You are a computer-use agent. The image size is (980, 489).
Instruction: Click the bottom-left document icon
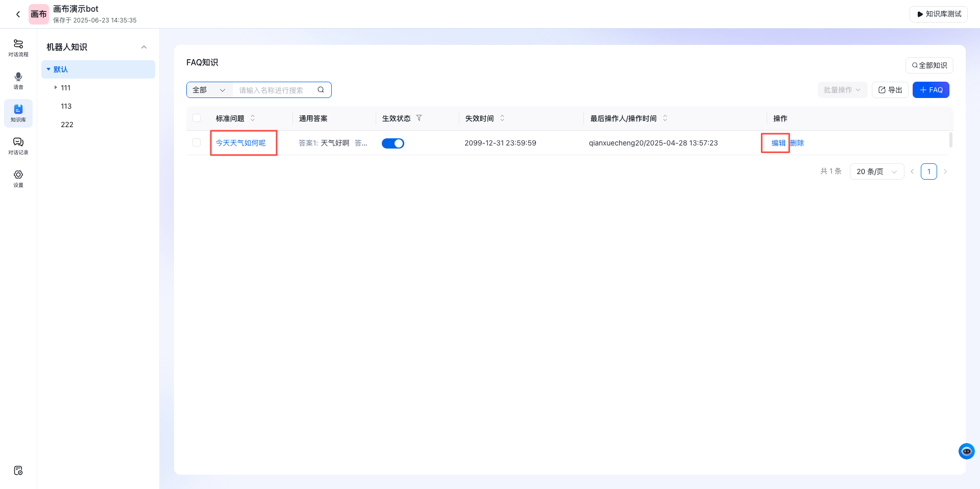click(18, 471)
